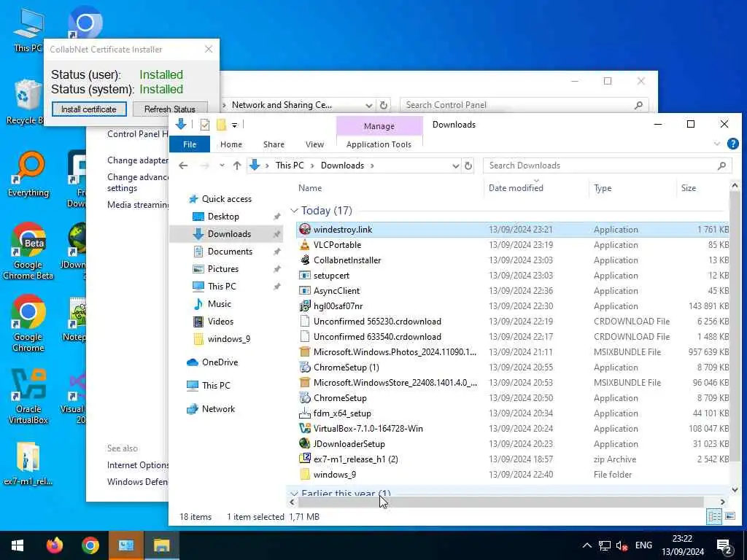
Task: Expand the ribbon with the chevron
Action: coord(717,144)
